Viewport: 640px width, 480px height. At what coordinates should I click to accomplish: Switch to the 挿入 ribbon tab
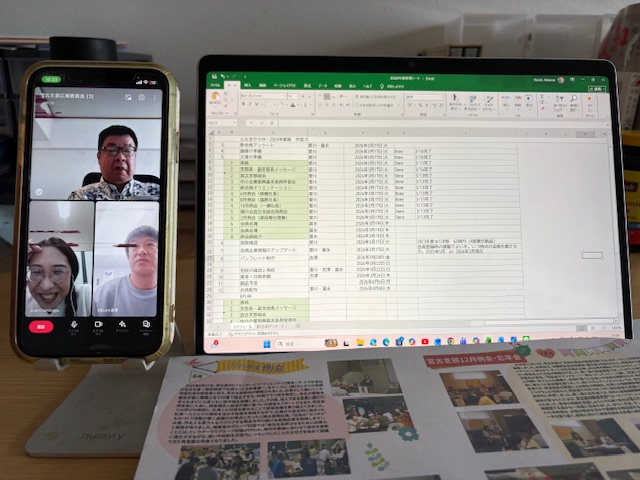250,87
